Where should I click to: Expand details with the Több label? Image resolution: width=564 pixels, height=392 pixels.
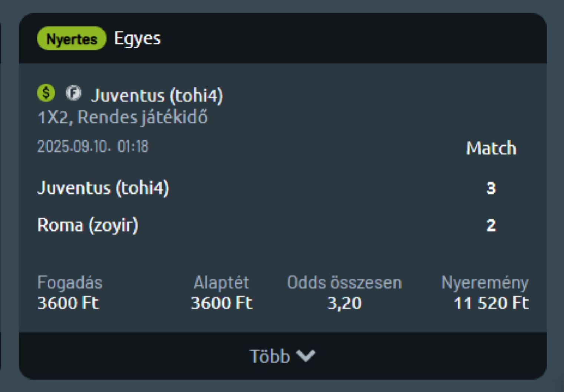coord(270,356)
